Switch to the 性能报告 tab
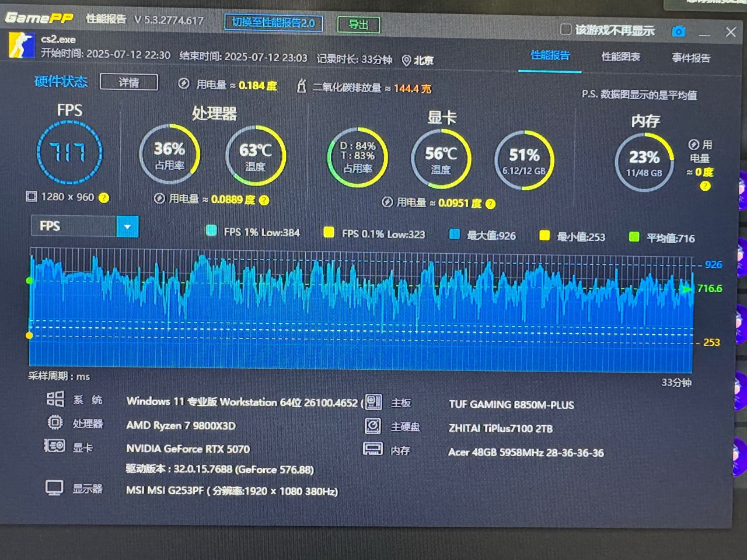The image size is (747, 560). click(x=550, y=55)
